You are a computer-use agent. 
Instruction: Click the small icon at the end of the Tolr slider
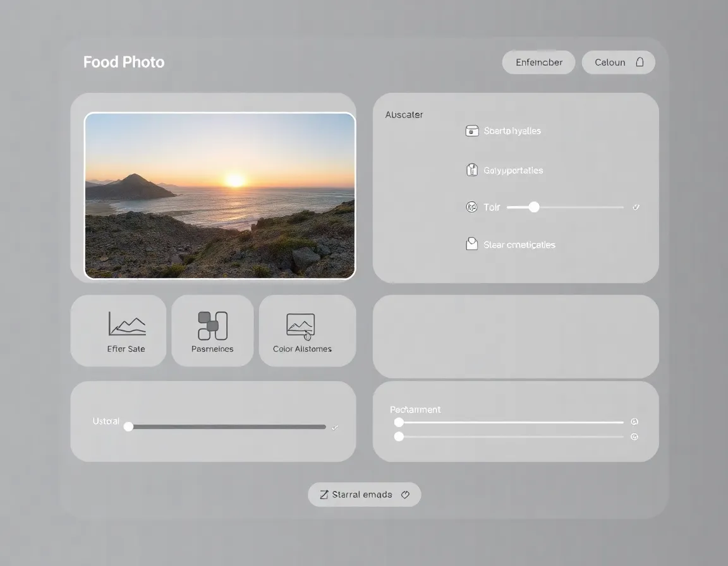pos(636,207)
